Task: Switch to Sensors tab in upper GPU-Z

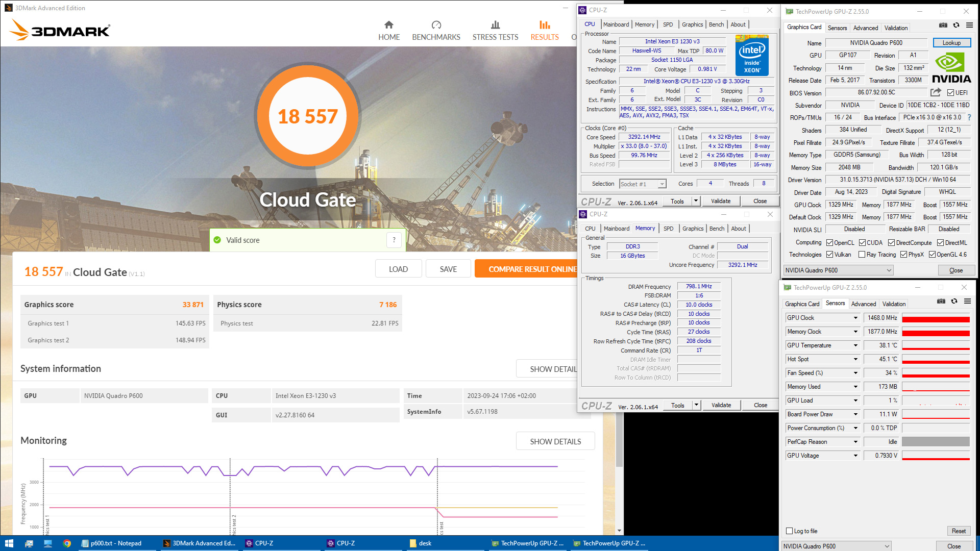Action: tap(837, 28)
